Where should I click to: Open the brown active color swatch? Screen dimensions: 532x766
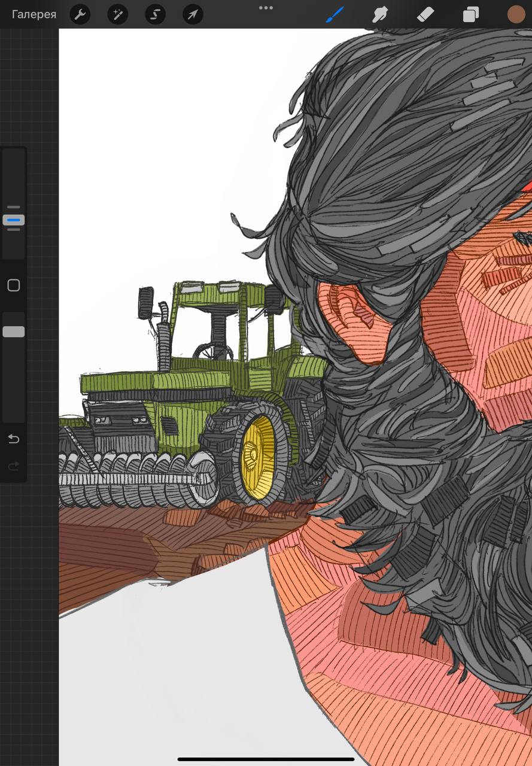[516, 14]
